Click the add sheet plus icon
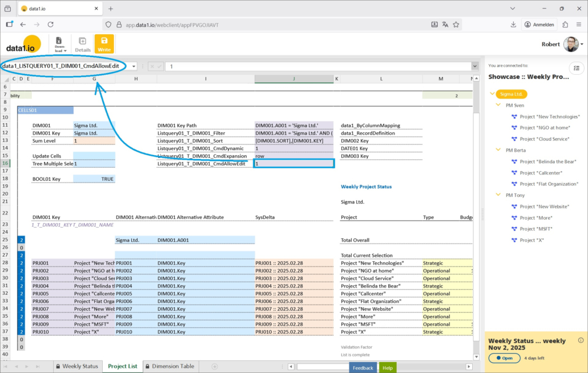588x373 pixels. [x=215, y=366]
